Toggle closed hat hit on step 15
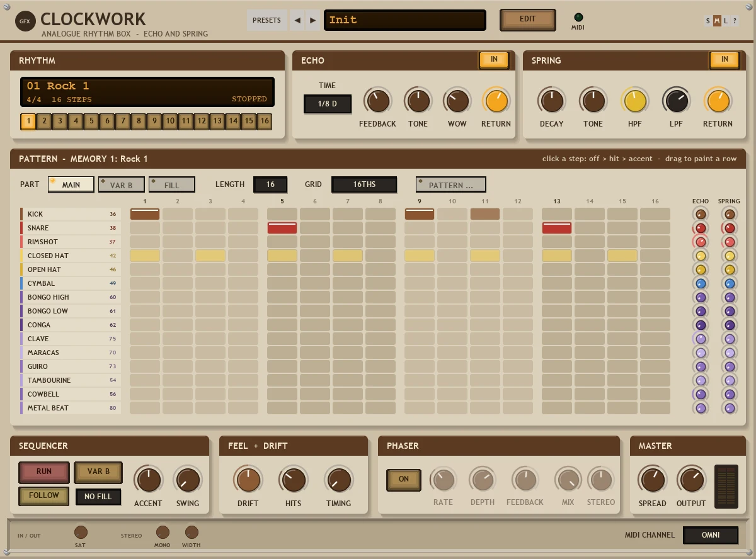 [622, 256]
